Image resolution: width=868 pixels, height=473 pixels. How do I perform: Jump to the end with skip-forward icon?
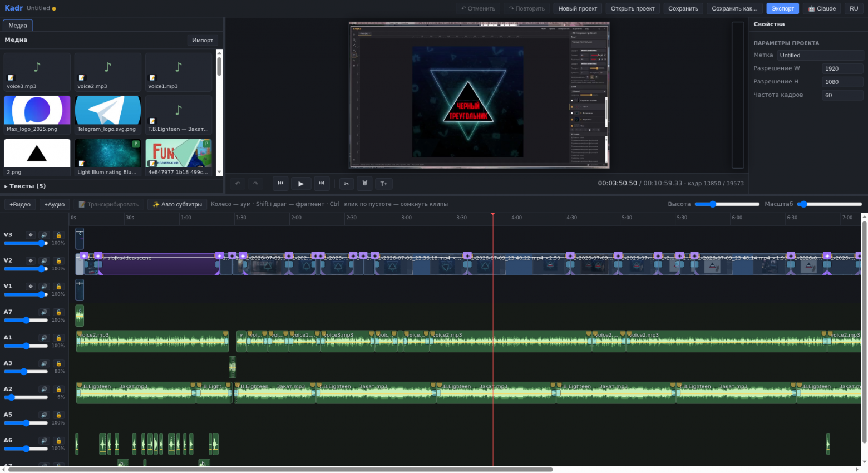pos(322,184)
